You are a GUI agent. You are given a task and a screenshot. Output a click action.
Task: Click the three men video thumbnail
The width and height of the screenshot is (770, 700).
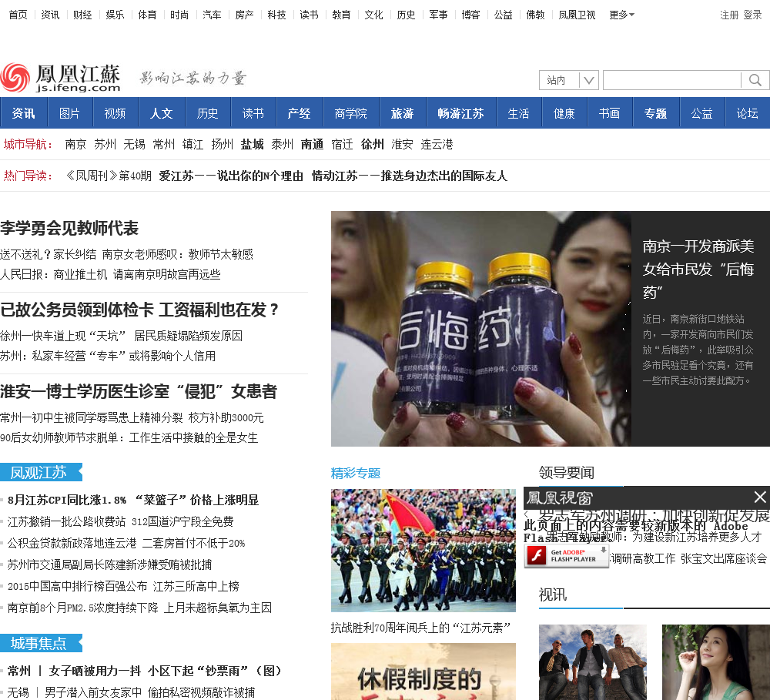(593, 662)
